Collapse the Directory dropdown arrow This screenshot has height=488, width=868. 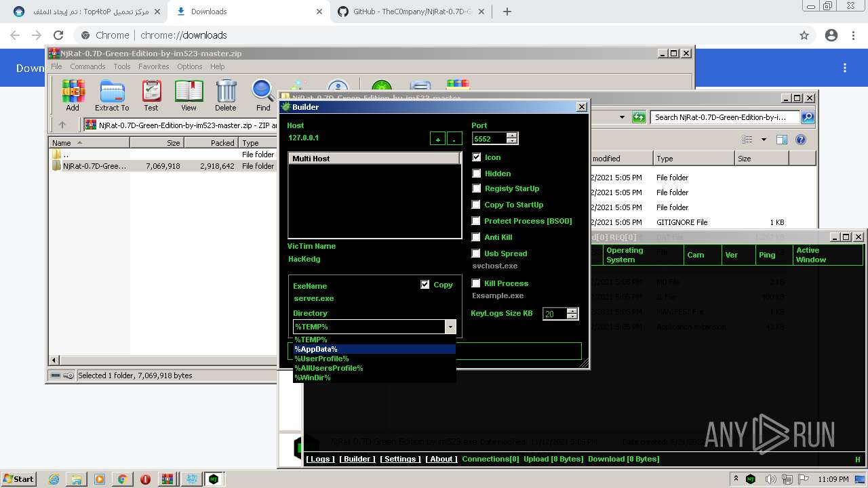(x=451, y=327)
